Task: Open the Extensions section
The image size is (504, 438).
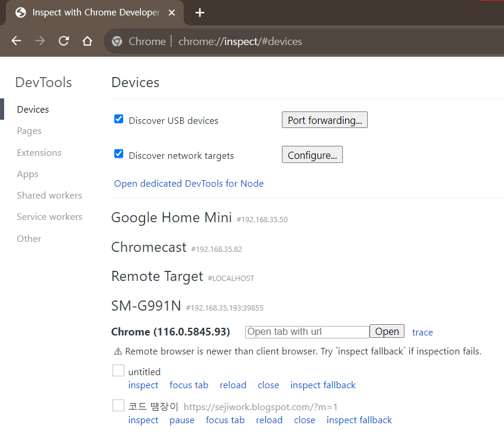Action: pyautogui.click(x=39, y=152)
